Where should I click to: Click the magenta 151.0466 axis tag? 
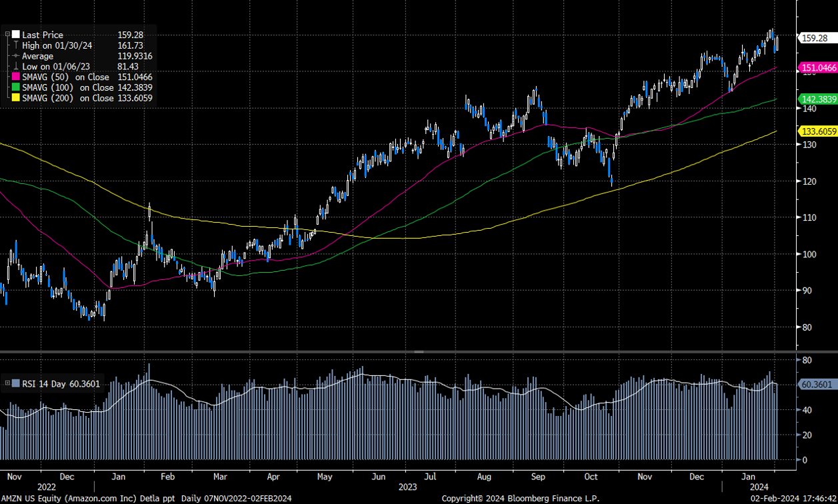[818, 68]
